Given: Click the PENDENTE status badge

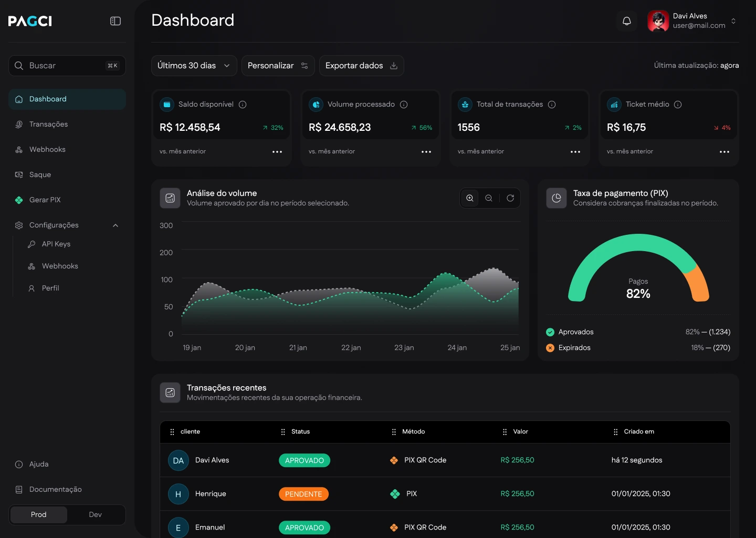Looking at the screenshot, I should tap(303, 494).
